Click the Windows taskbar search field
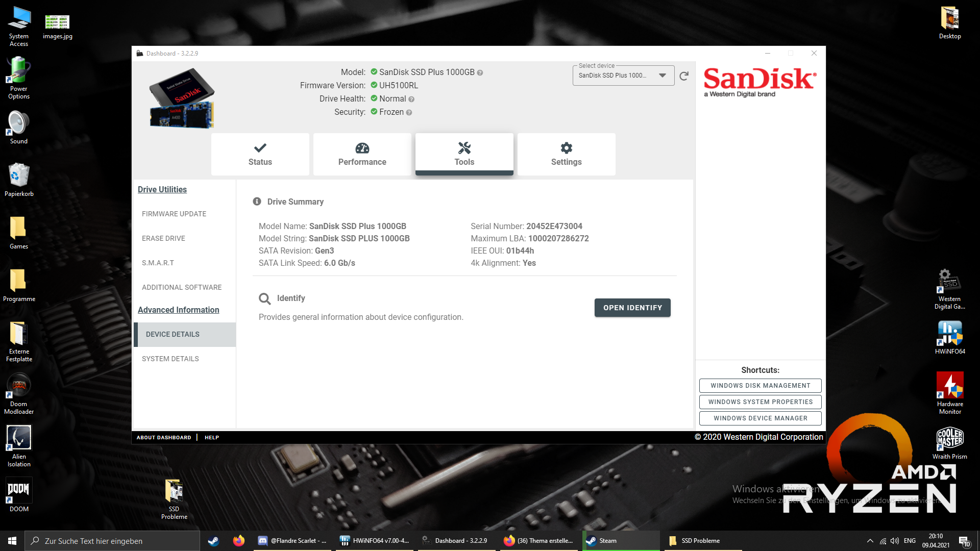Screen dimensions: 980x551 click(x=112, y=541)
